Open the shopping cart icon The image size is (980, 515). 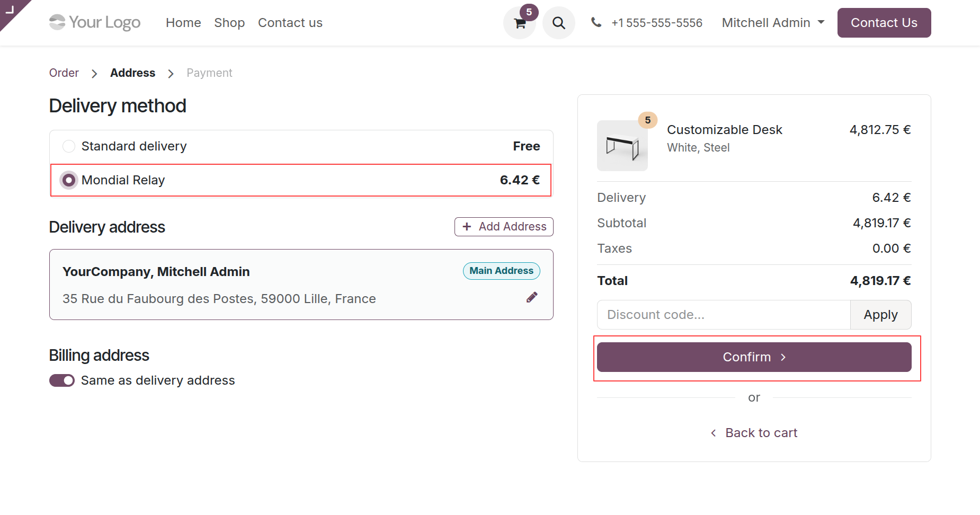[x=520, y=23]
